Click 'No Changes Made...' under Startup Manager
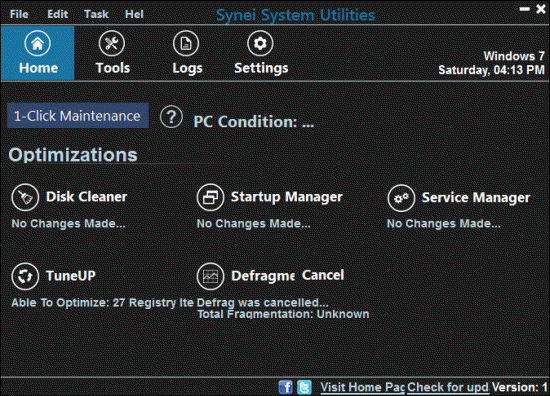The image size is (550, 396). 254,223
